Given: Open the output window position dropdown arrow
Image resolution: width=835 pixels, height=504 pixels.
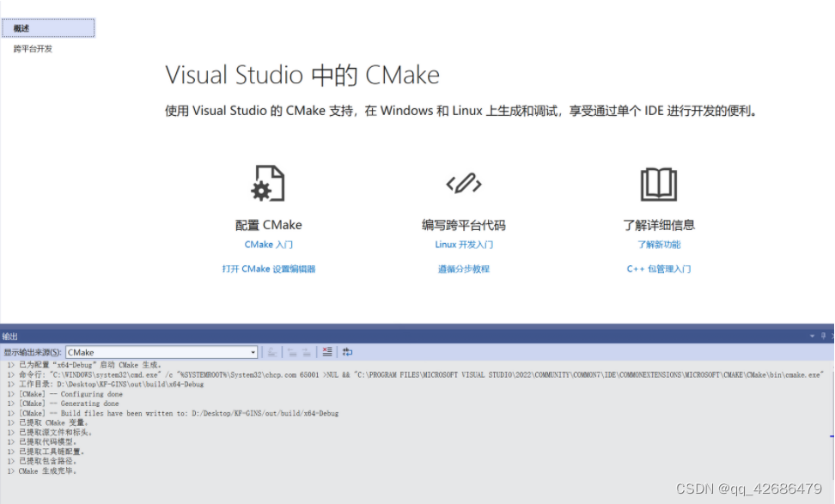Looking at the screenshot, I should [812, 336].
